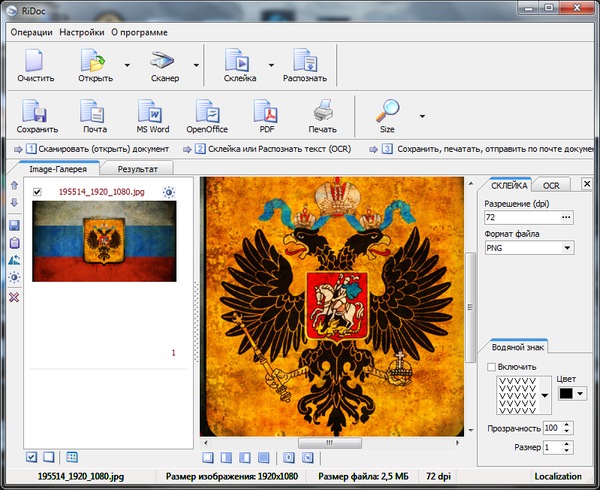The width and height of the screenshot is (600, 490).
Task: Click the select-all checkmark button below gallery
Action: [33, 457]
